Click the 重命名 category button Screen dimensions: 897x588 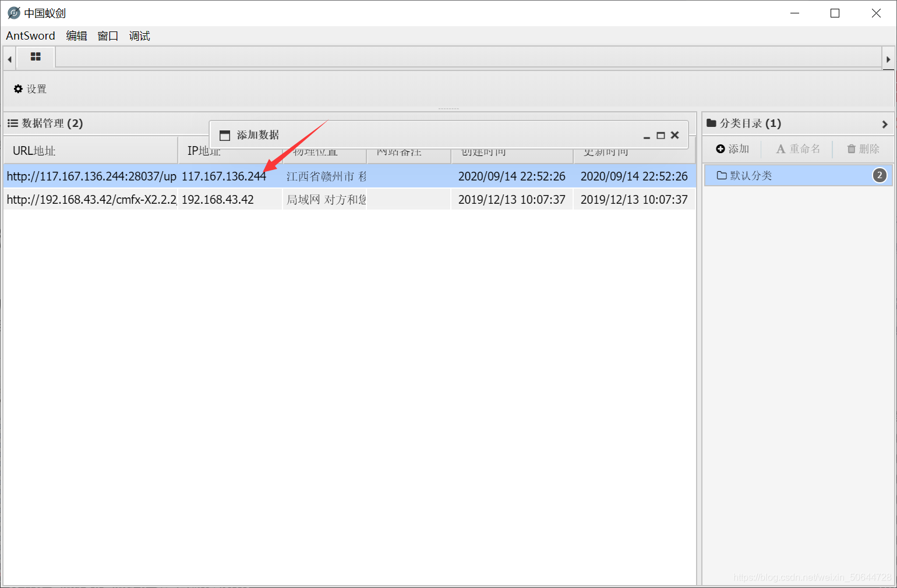tap(798, 149)
